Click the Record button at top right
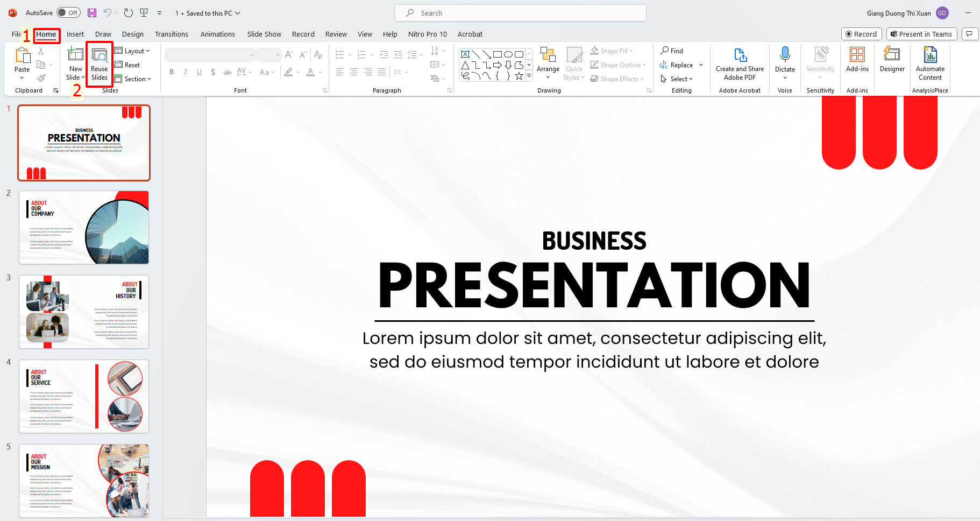The width and height of the screenshot is (980, 521). point(861,34)
